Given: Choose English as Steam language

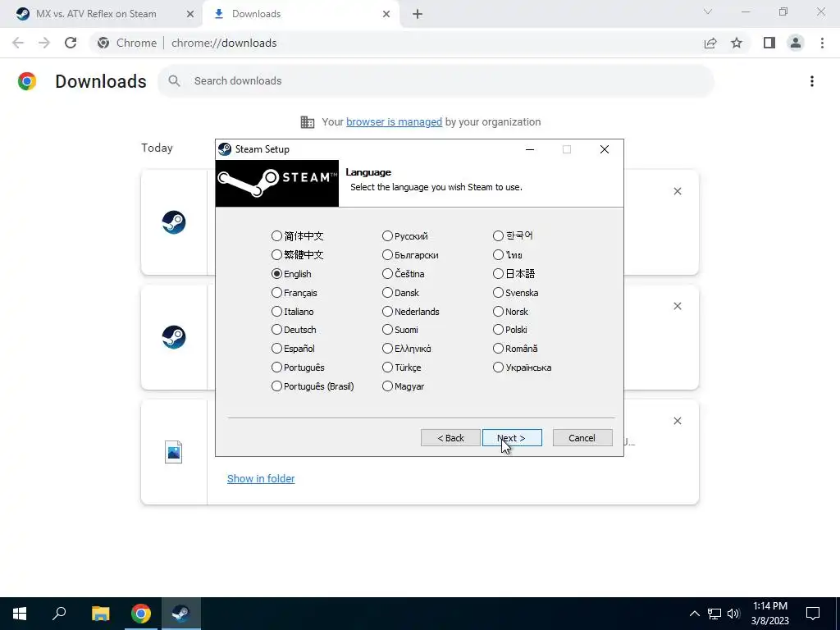Looking at the screenshot, I should coord(276,274).
